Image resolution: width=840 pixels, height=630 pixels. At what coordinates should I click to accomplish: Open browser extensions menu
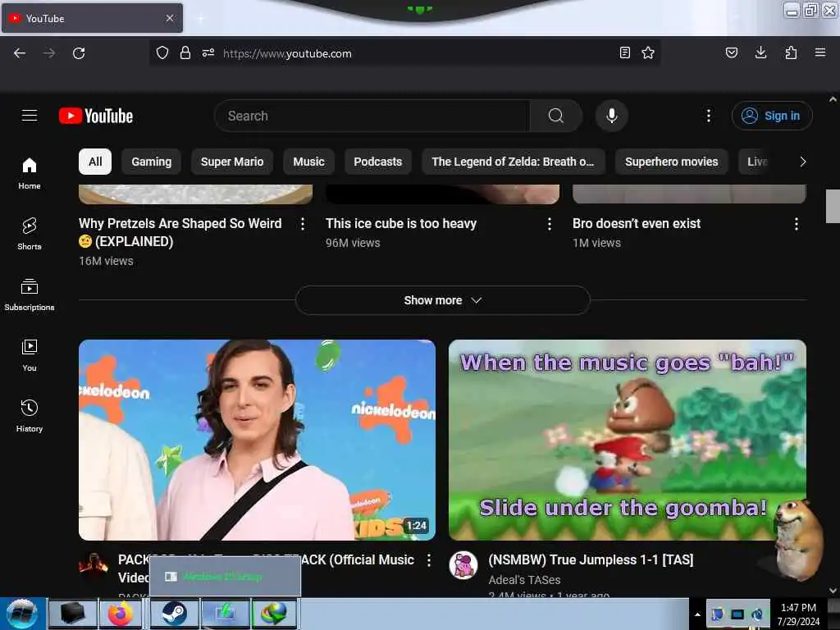click(x=791, y=52)
